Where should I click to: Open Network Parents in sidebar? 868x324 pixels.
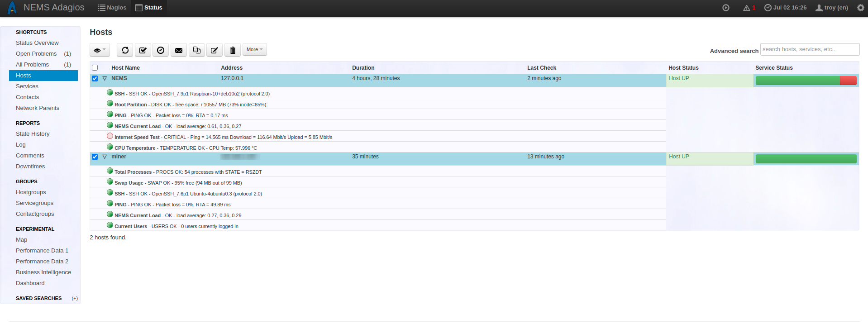pyautogui.click(x=38, y=108)
